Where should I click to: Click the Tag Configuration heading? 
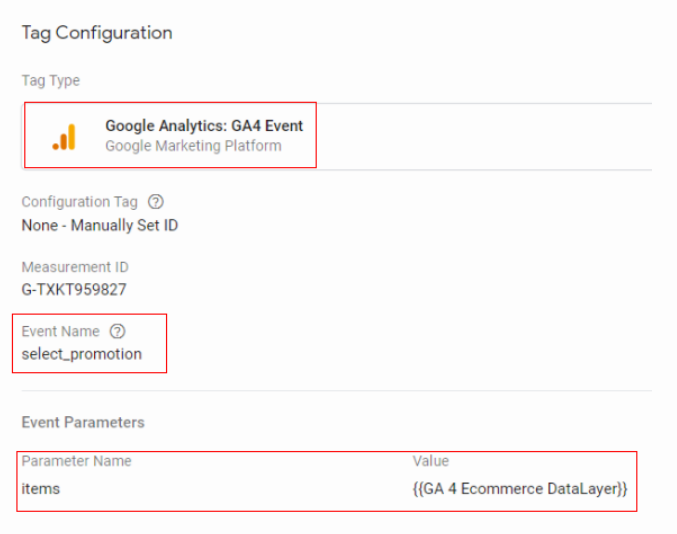pos(97,33)
